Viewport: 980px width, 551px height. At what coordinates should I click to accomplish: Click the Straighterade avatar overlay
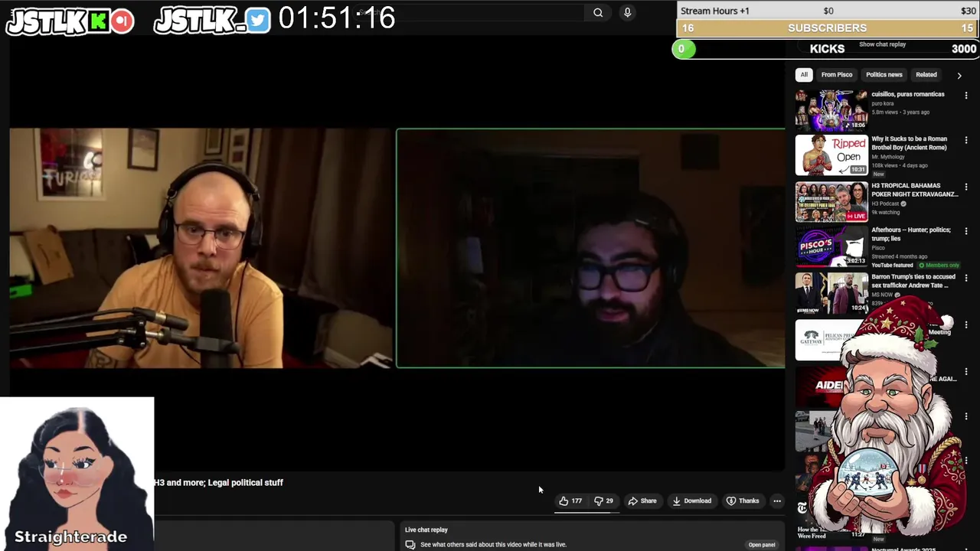coord(77,473)
